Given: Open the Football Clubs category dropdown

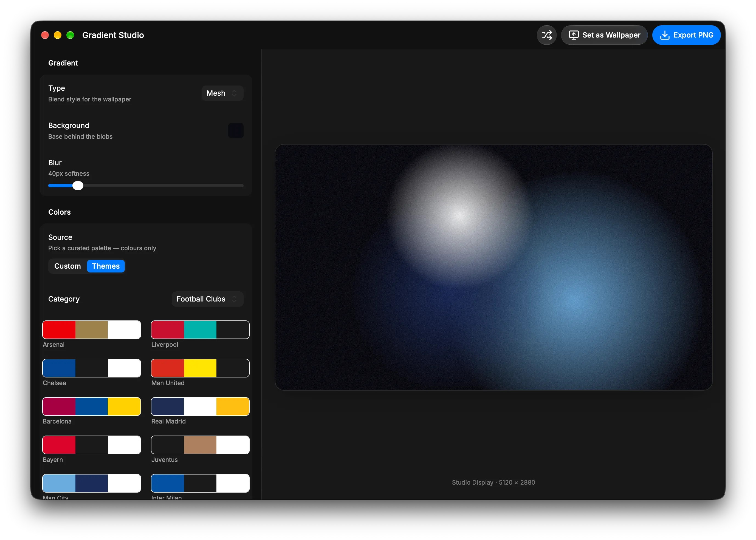Looking at the screenshot, I should (207, 299).
